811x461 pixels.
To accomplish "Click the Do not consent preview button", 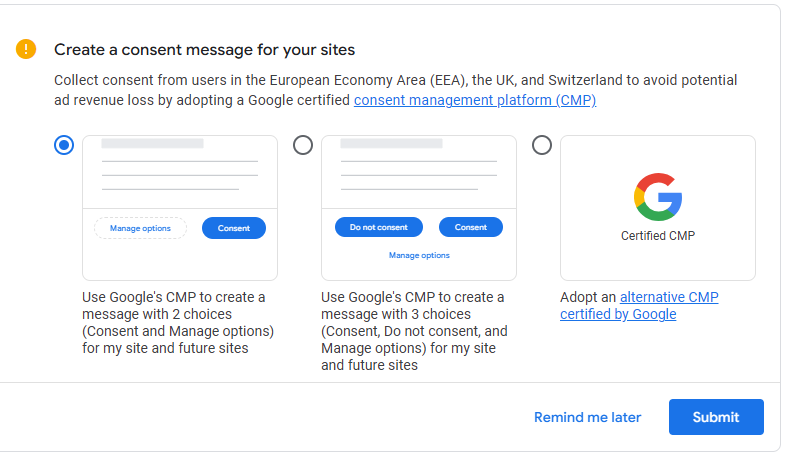I will point(379,227).
